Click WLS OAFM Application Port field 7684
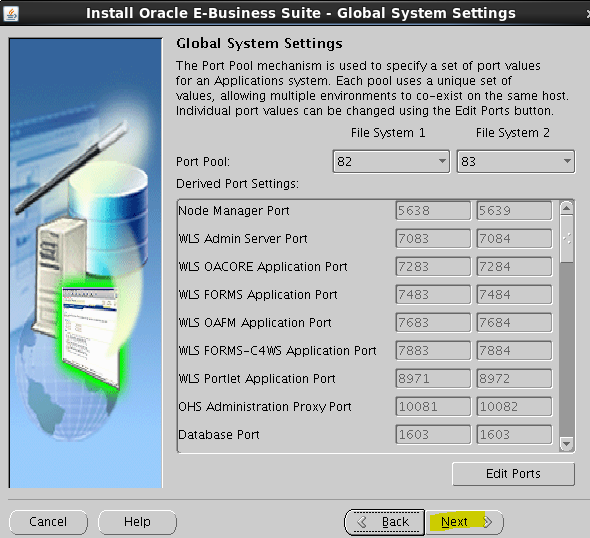Image resolution: width=590 pixels, height=538 pixels. point(514,323)
